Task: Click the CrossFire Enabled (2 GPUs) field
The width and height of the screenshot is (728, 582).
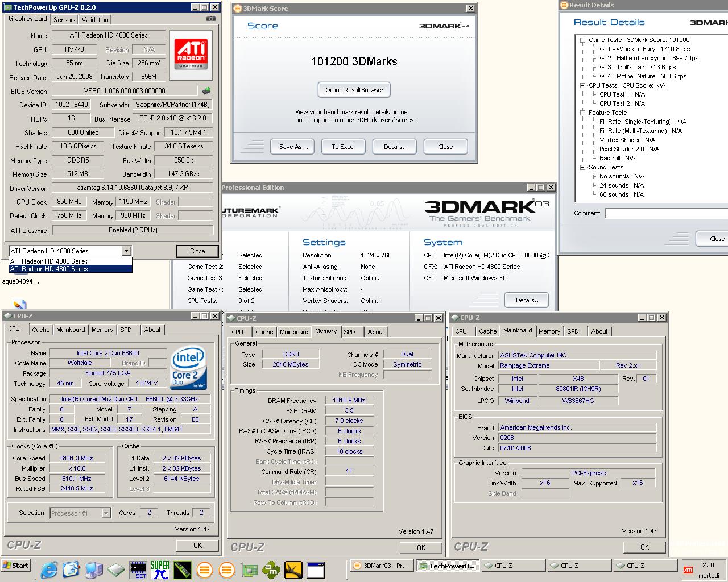Action: [133, 230]
